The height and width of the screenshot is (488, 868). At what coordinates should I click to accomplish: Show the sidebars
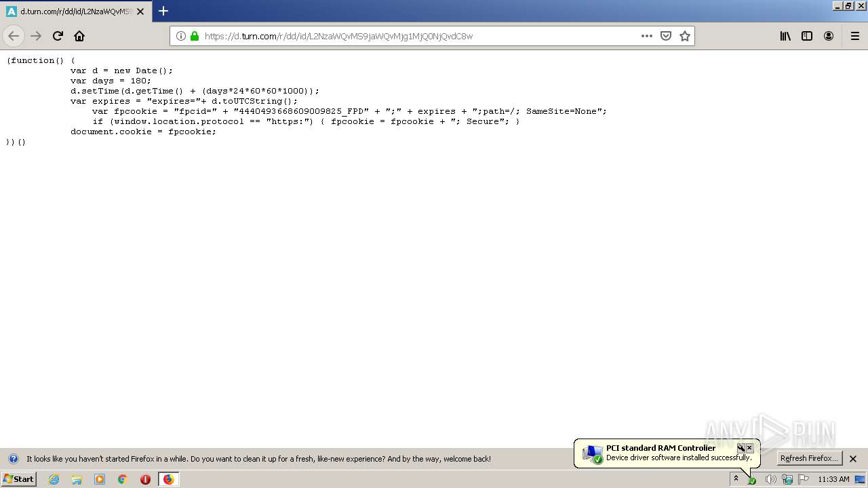pos(807,36)
